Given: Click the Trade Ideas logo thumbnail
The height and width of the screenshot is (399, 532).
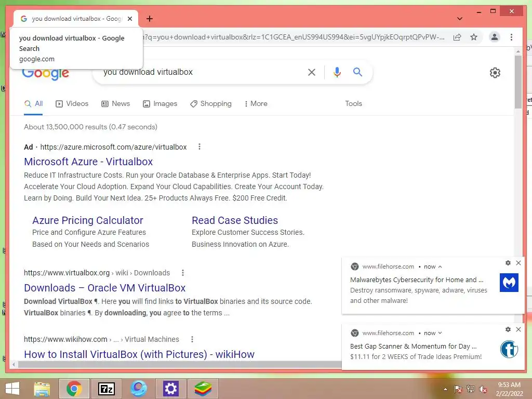Looking at the screenshot, I should coord(509,349).
